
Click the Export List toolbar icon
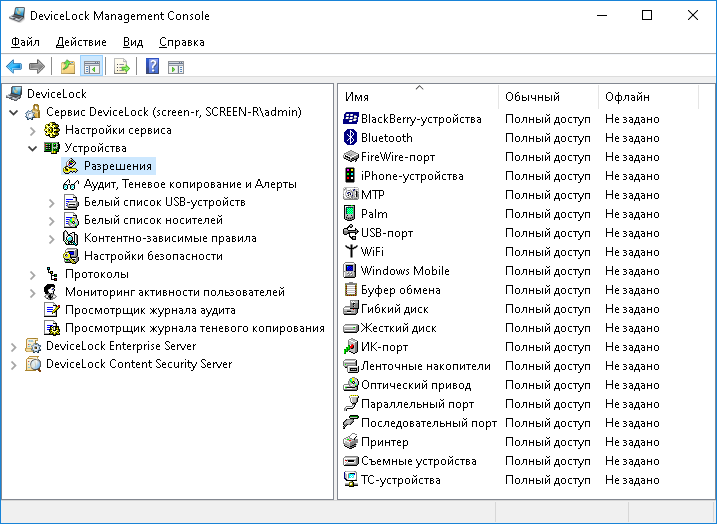122,67
